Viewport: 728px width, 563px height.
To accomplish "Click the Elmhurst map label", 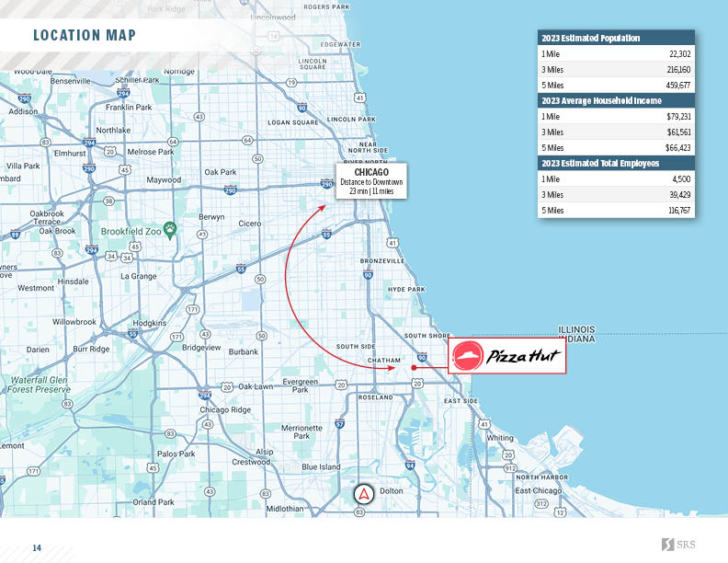I will point(70,154).
